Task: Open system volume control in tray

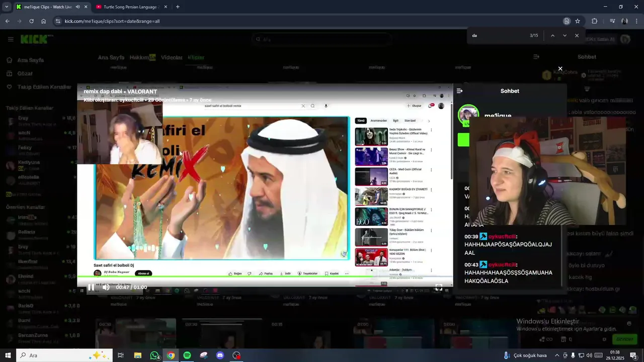Action: [589, 355]
